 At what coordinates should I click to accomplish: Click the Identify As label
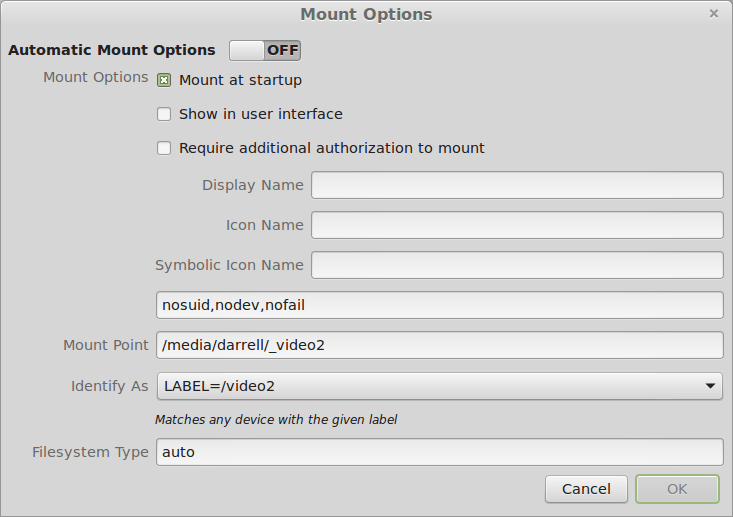[109, 386]
